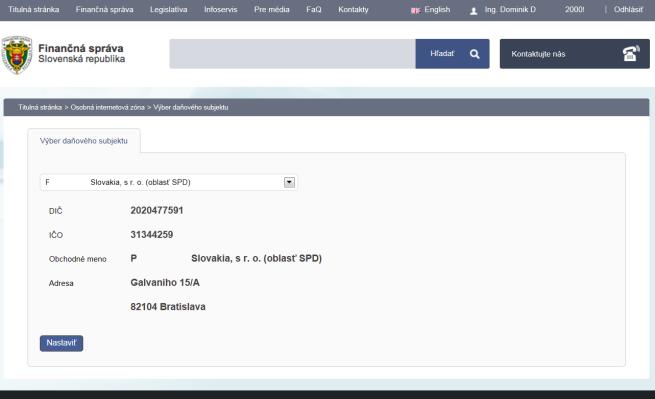Open the Legislatíva menu

[168, 10]
